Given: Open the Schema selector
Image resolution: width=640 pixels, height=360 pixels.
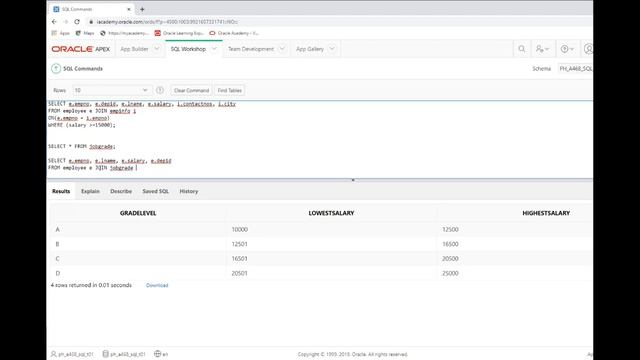Looking at the screenshot, I should click(x=576, y=69).
